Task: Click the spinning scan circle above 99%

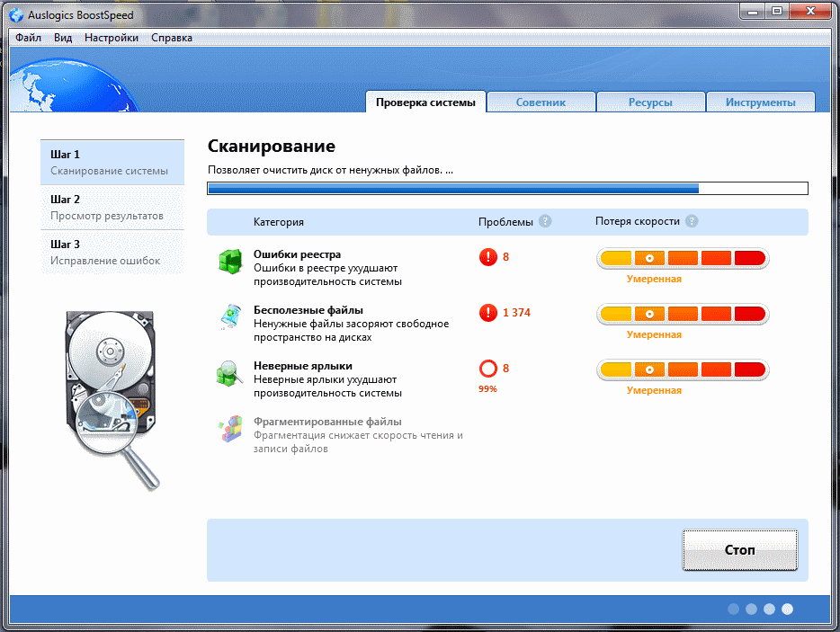Action: (488, 369)
